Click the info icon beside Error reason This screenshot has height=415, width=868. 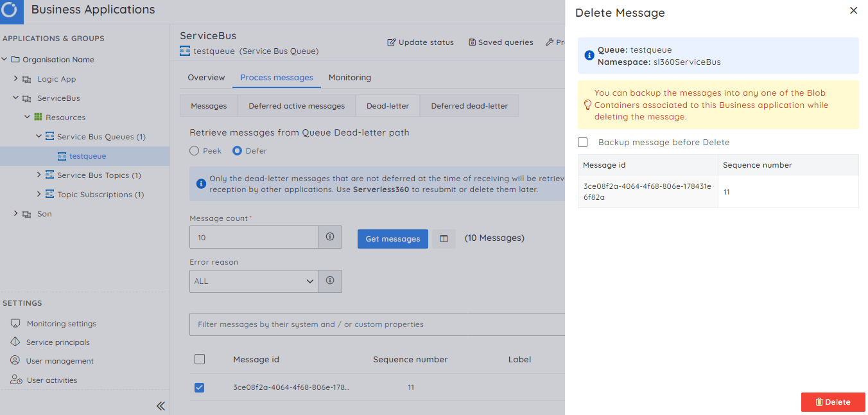pos(330,281)
